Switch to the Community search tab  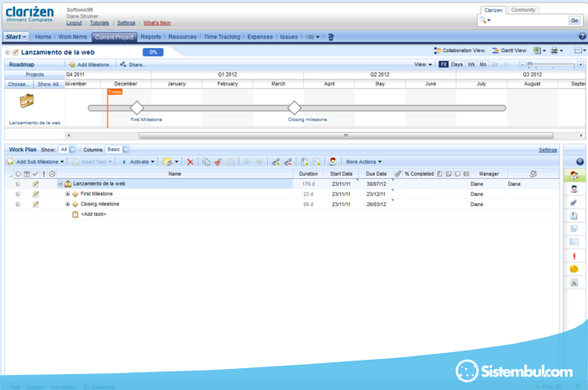tap(524, 9)
